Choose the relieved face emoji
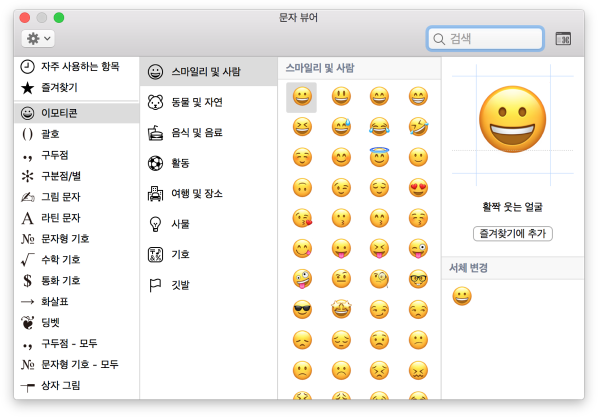The width and height of the screenshot is (598, 417). click(x=379, y=188)
